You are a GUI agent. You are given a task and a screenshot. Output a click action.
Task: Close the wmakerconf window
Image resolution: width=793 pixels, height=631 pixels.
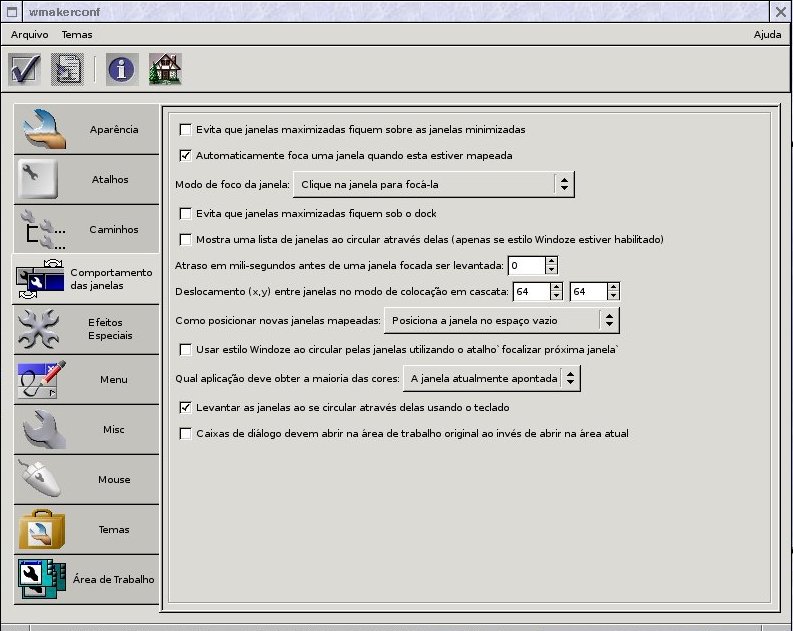781,12
